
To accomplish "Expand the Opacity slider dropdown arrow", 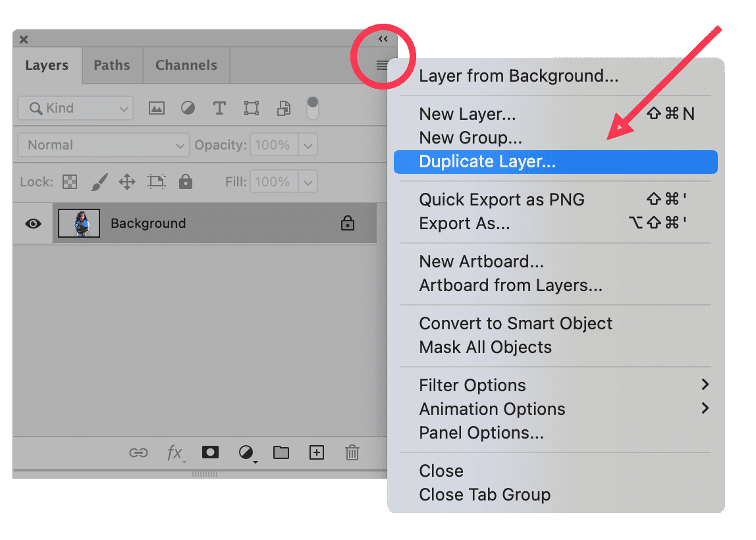I will tap(308, 146).
